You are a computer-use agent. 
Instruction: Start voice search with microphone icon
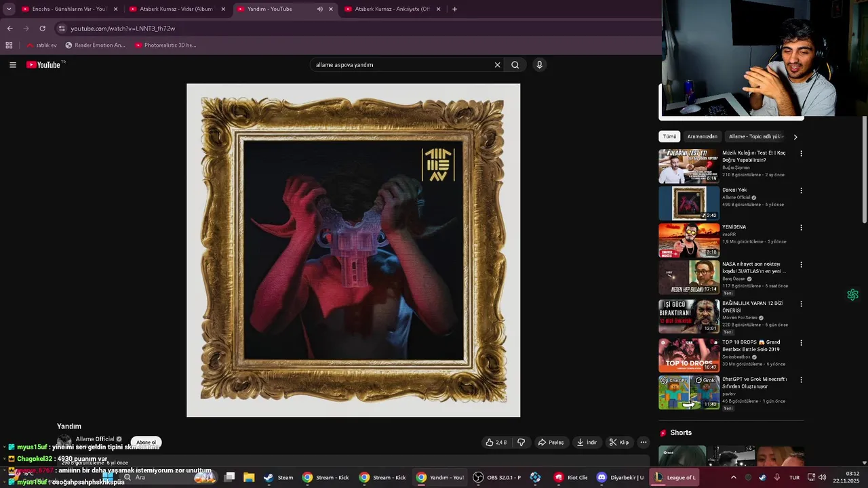[539, 65]
